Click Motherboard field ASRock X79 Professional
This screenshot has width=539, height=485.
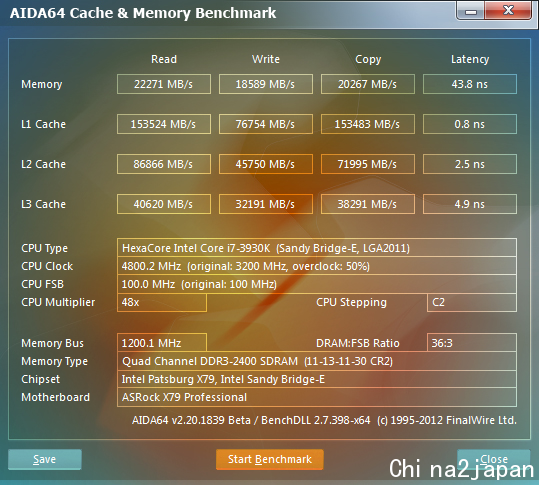[317, 397]
